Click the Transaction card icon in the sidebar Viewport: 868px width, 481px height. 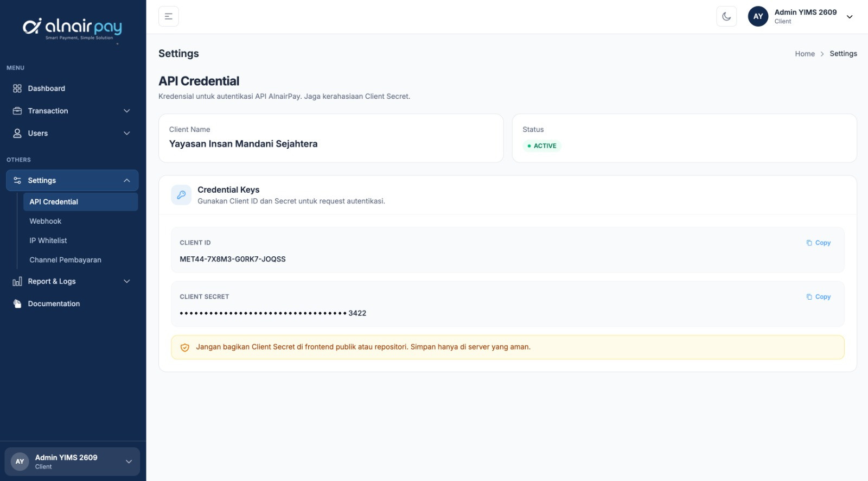pyautogui.click(x=17, y=111)
